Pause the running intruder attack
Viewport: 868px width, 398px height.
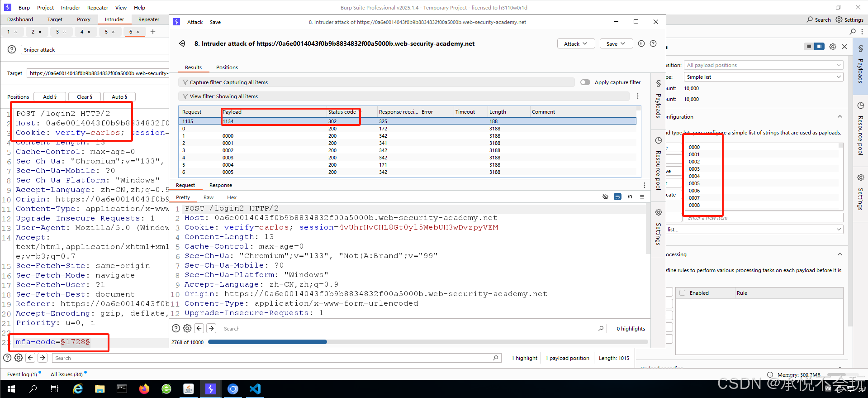pyautogui.click(x=641, y=43)
